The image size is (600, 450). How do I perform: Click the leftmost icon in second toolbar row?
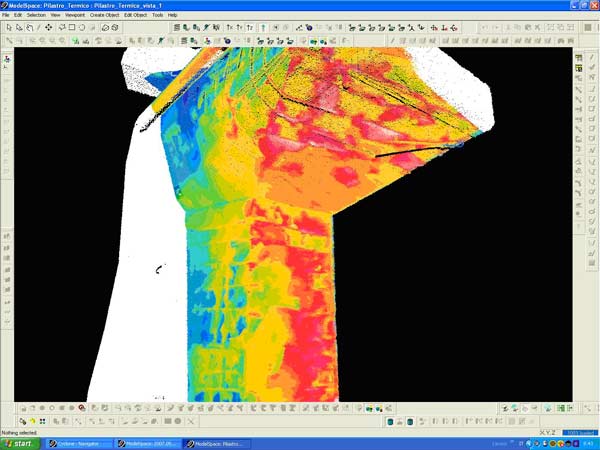pos(9,40)
